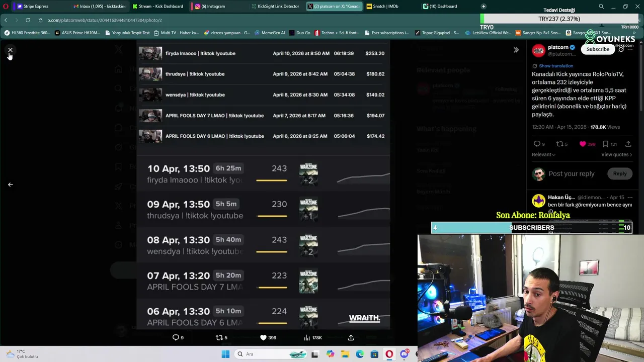Expand the Relevant sort dropdown
Viewport: 644px width, 362px height.
(543, 154)
